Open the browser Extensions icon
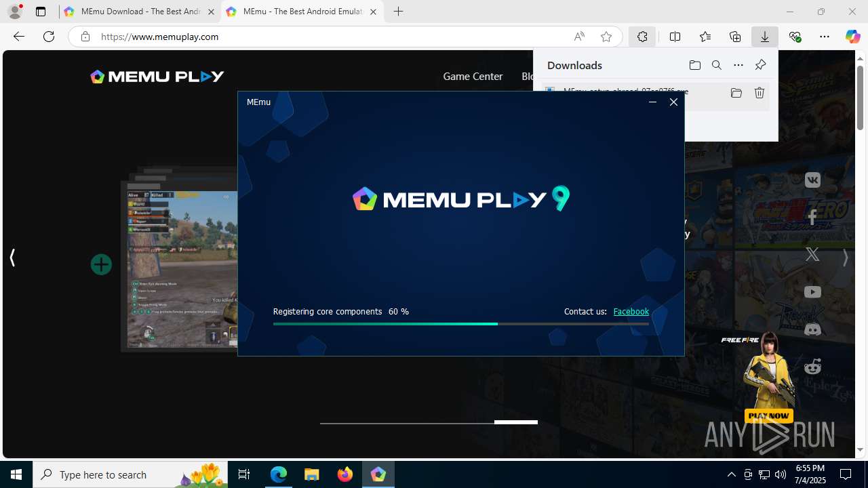 [x=642, y=37]
